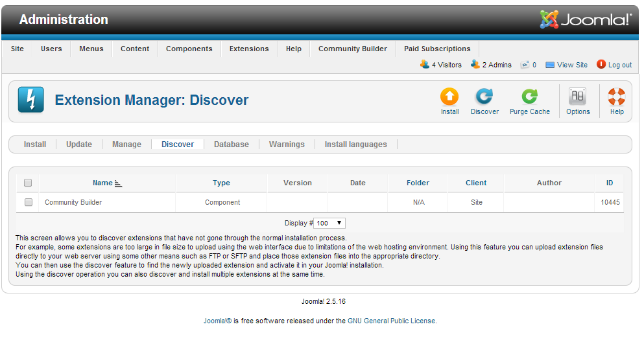
Task: Click the green Purge Cache icon
Action: point(529,97)
